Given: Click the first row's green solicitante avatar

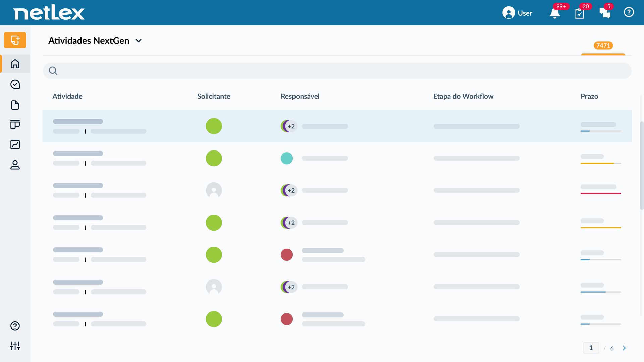Looking at the screenshot, I should click(214, 126).
